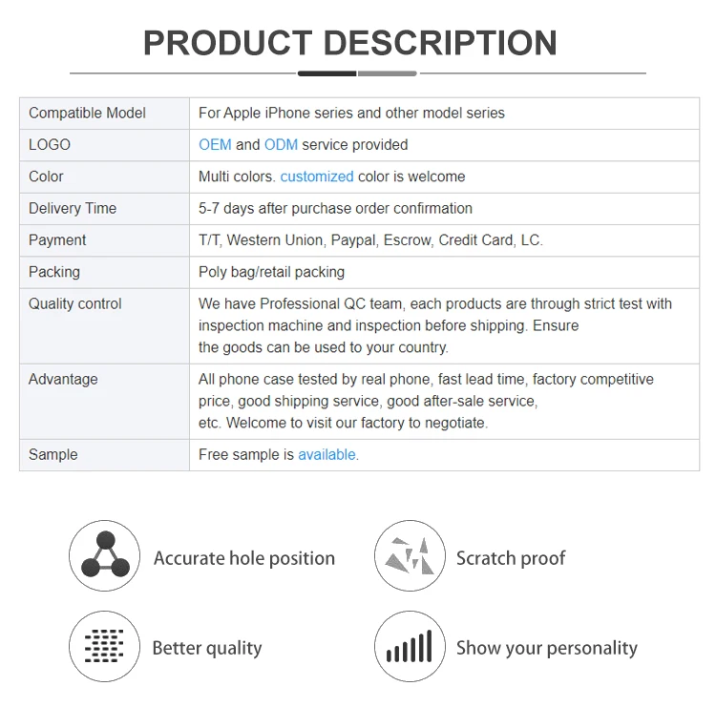Click the Accurate hole position icon
Image resolution: width=716 pixels, height=728 pixels.
[x=105, y=556]
